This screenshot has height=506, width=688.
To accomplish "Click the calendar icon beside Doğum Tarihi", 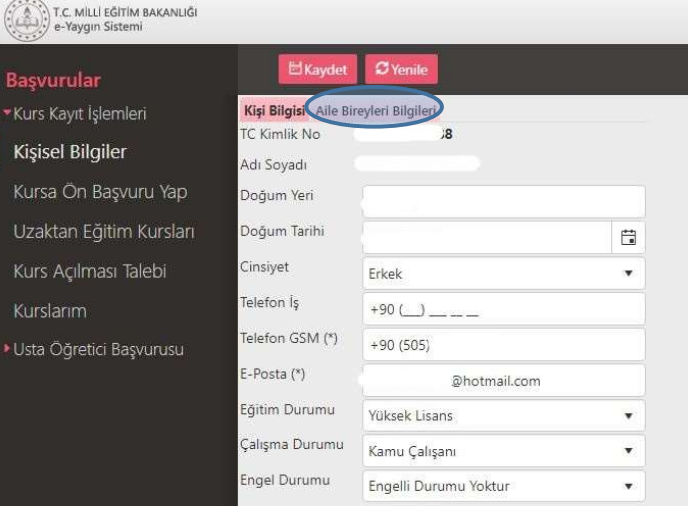I will pos(628,237).
